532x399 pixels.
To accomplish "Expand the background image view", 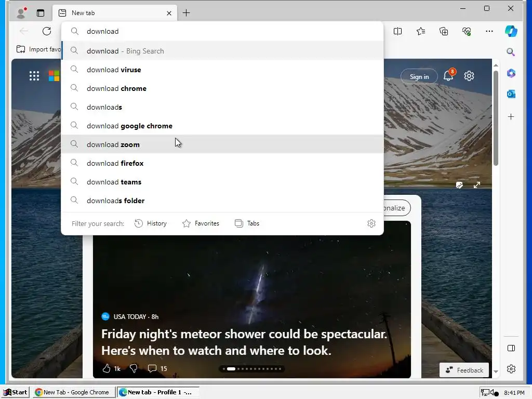I will coord(477,185).
